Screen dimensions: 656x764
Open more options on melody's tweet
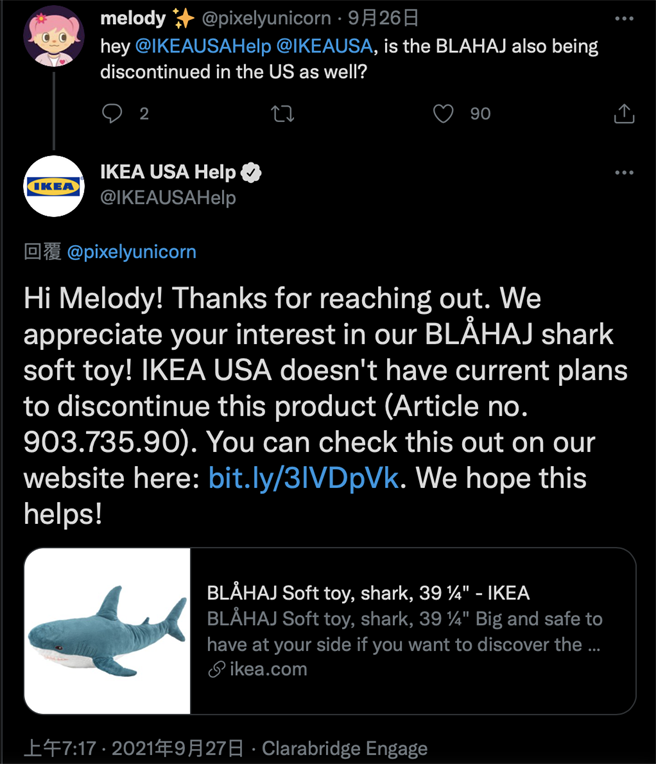tap(624, 19)
